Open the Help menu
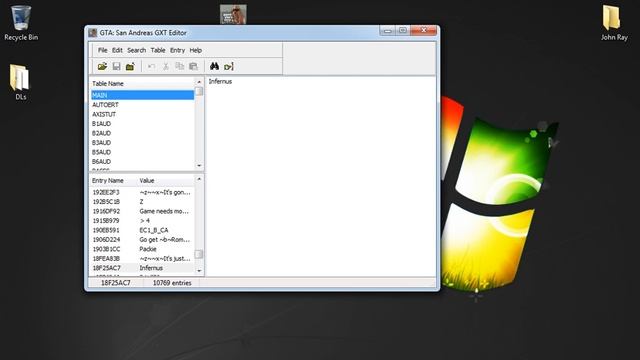This screenshot has height=360, width=640. [196, 50]
